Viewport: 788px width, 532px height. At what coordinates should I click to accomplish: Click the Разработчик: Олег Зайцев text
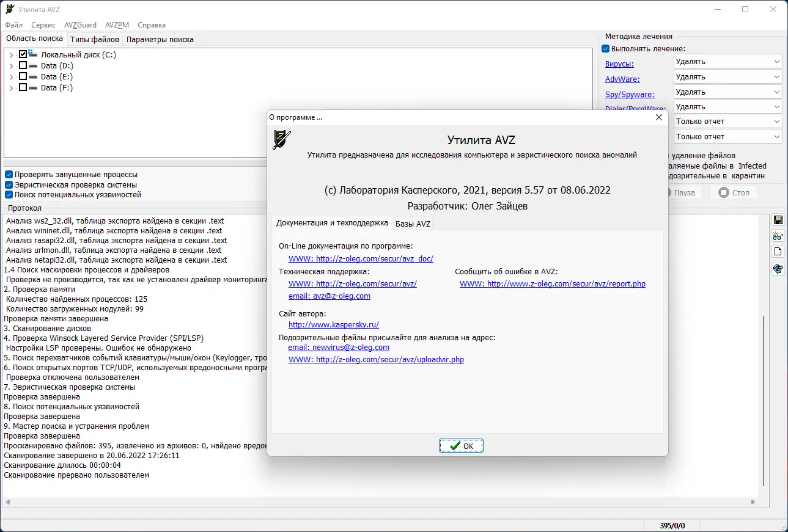(468, 206)
